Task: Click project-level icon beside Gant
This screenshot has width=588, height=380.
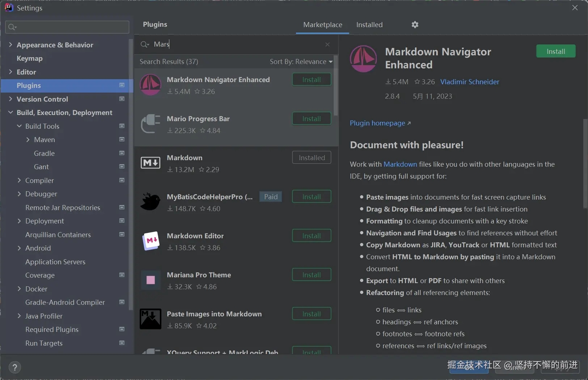Action: click(x=122, y=167)
